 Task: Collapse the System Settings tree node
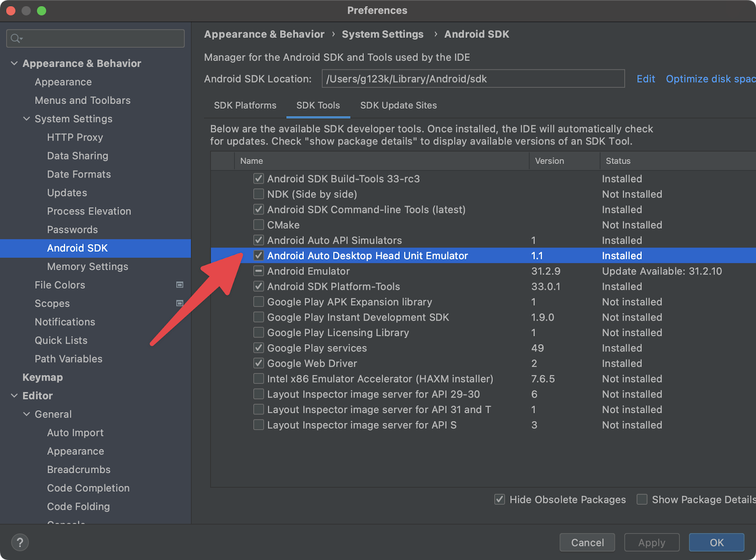pos(26,119)
